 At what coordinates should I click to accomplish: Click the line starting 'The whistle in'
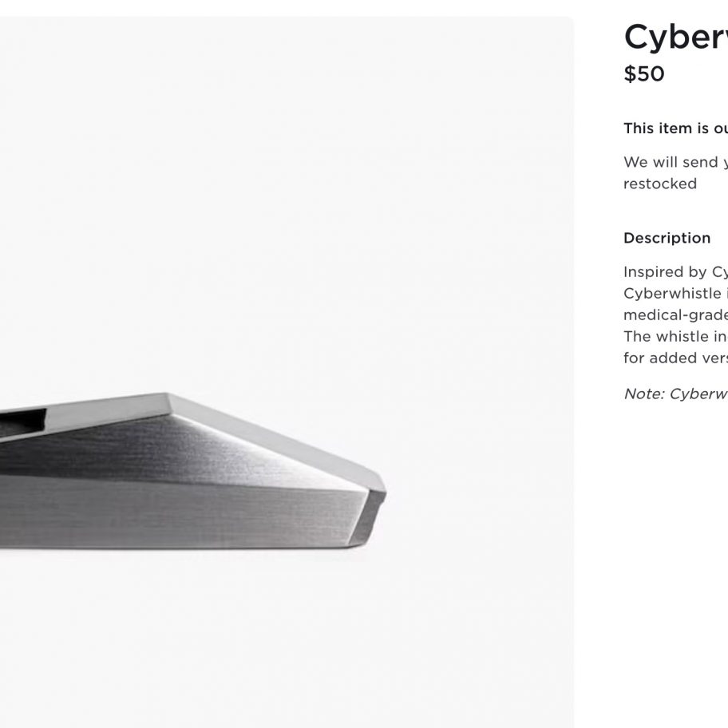(x=675, y=337)
